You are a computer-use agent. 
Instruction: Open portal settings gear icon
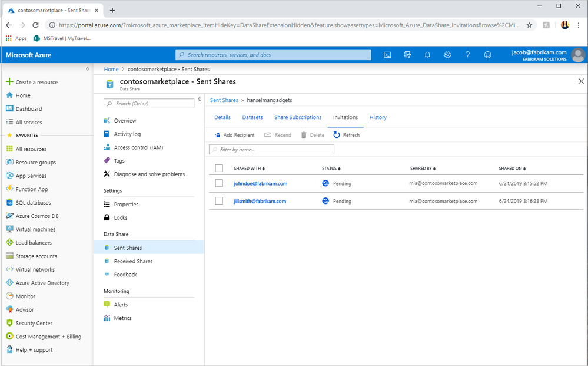click(447, 55)
